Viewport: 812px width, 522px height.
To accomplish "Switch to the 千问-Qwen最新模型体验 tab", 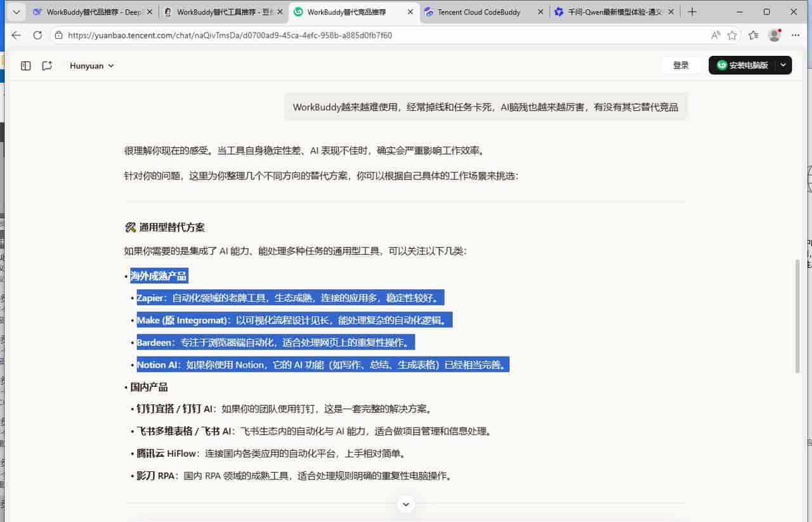I will pyautogui.click(x=615, y=12).
